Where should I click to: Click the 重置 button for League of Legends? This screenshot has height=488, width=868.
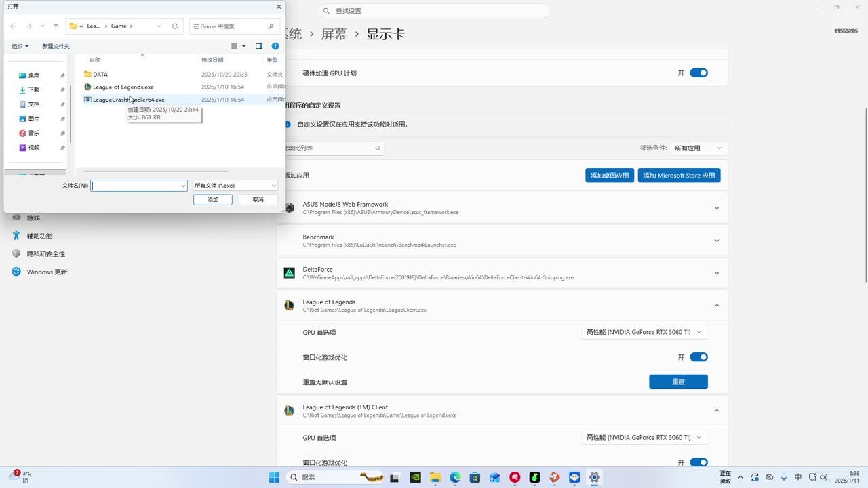click(x=678, y=382)
